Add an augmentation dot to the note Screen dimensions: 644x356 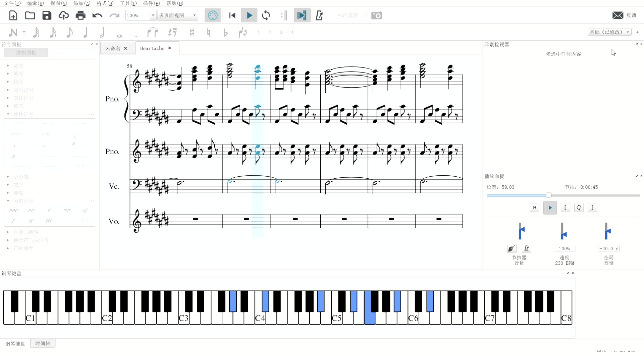click(x=136, y=36)
